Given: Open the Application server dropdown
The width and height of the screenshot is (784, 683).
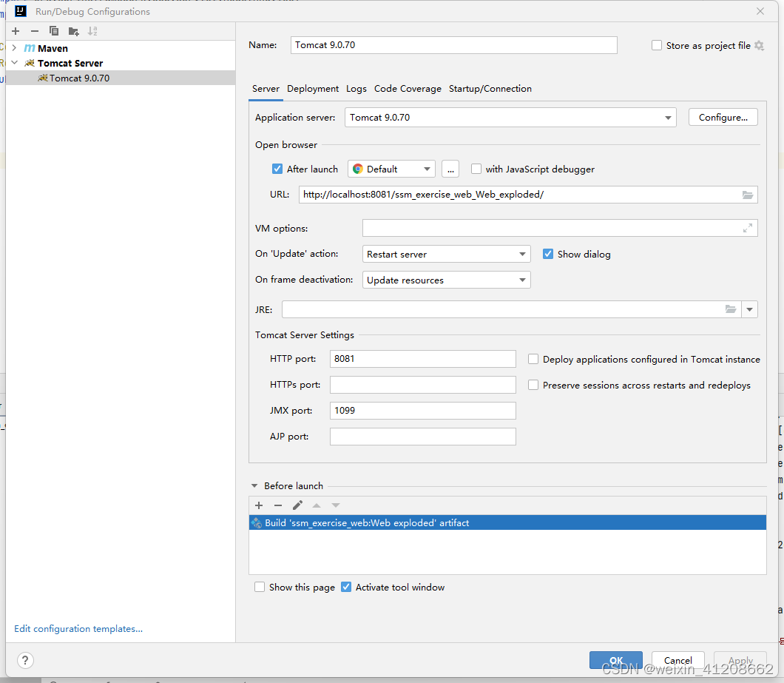Looking at the screenshot, I should coord(667,118).
